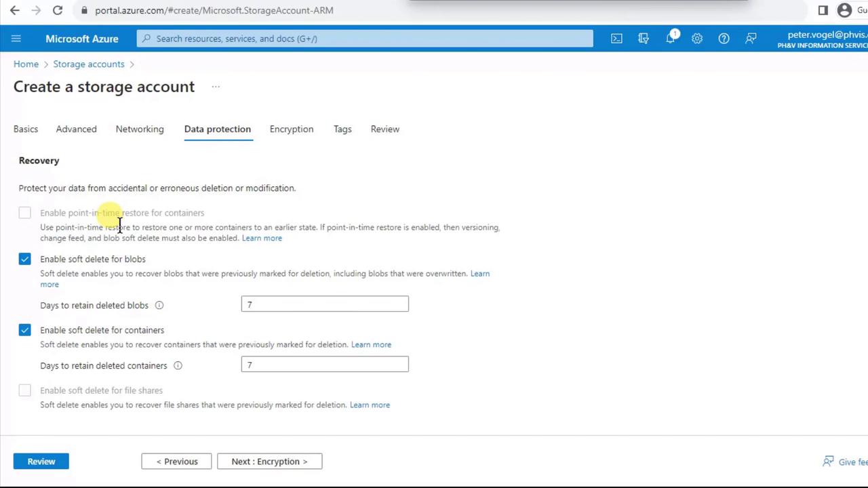Uncheck Enable soft delete for containers

(24, 330)
